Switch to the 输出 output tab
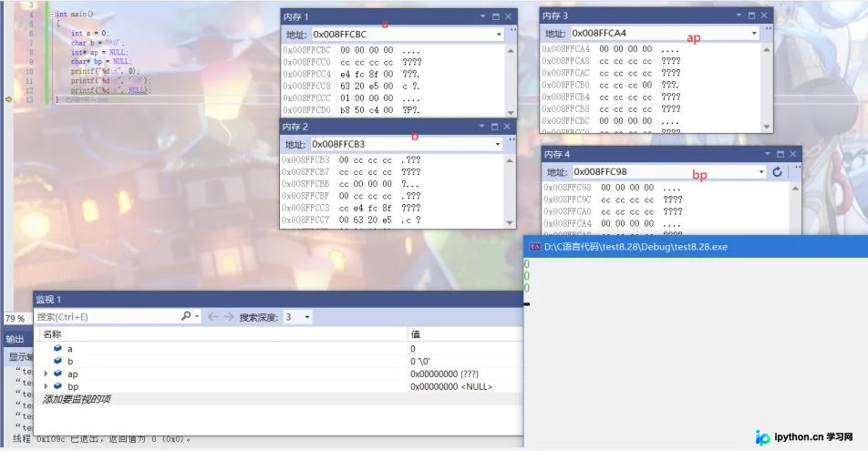The image size is (868, 451). [x=15, y=339]
